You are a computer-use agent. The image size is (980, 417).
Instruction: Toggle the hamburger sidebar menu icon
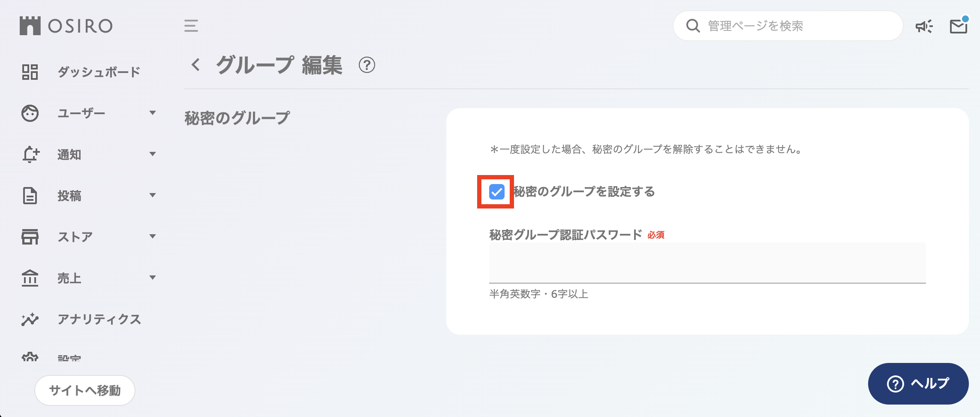coord(191,26)
